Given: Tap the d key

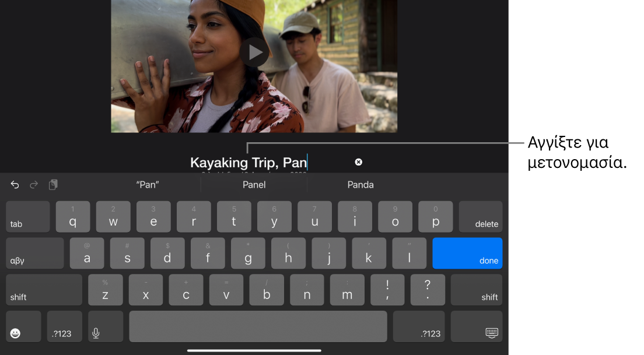Looking at the screenshot, I should pos(167,253).
